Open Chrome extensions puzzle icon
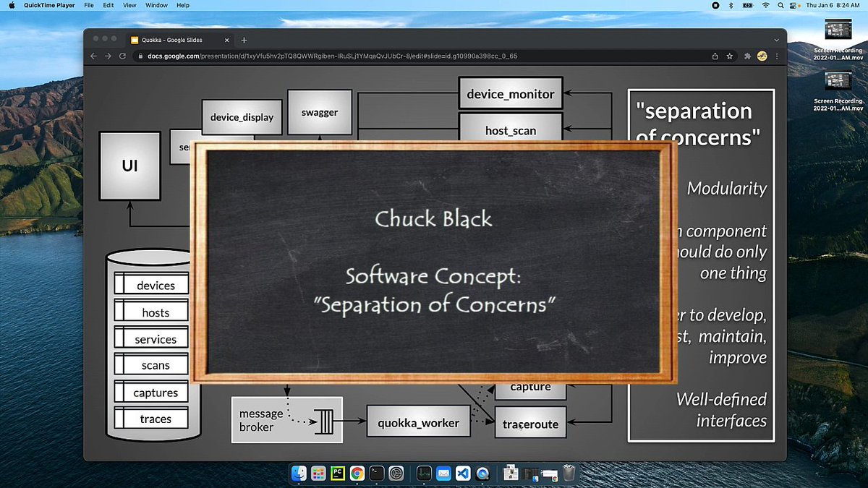868x488 pixels. click(749, 56)
